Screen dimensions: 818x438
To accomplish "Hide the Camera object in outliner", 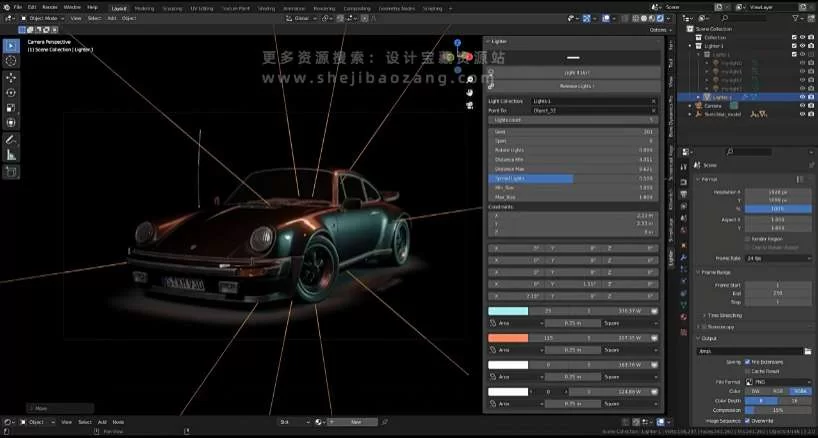I will (x=802, y=106).
